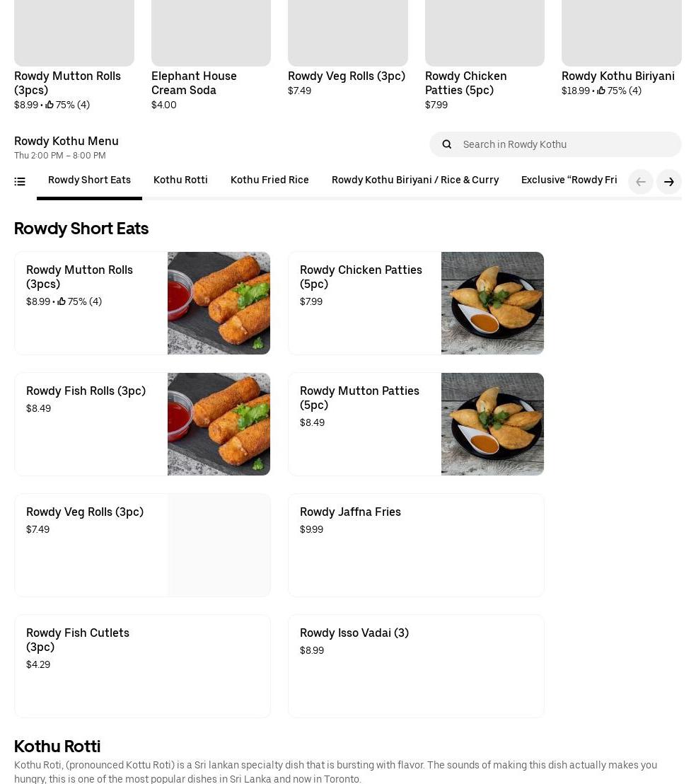The image size is (696, 784).
Task: Open Rowdy Fish Rolls (3pc) photo
Action: [x=219, y=424]
